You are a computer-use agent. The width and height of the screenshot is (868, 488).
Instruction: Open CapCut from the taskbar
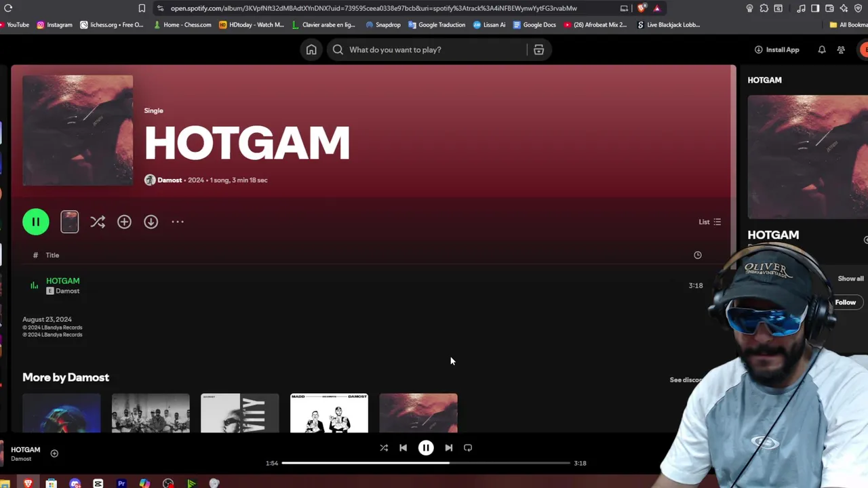(x=98, y=483)
